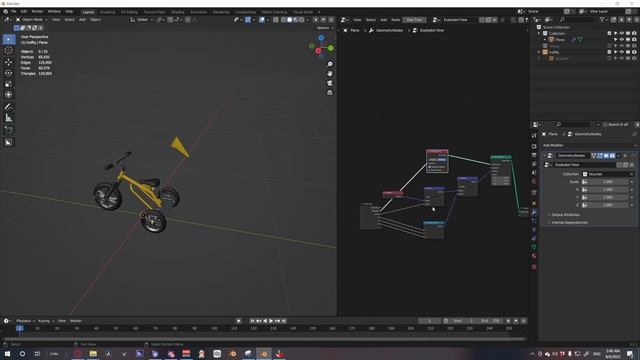This screenshot has height=360, width=640.
Task: Open the Edit menu
Action: 24,11
